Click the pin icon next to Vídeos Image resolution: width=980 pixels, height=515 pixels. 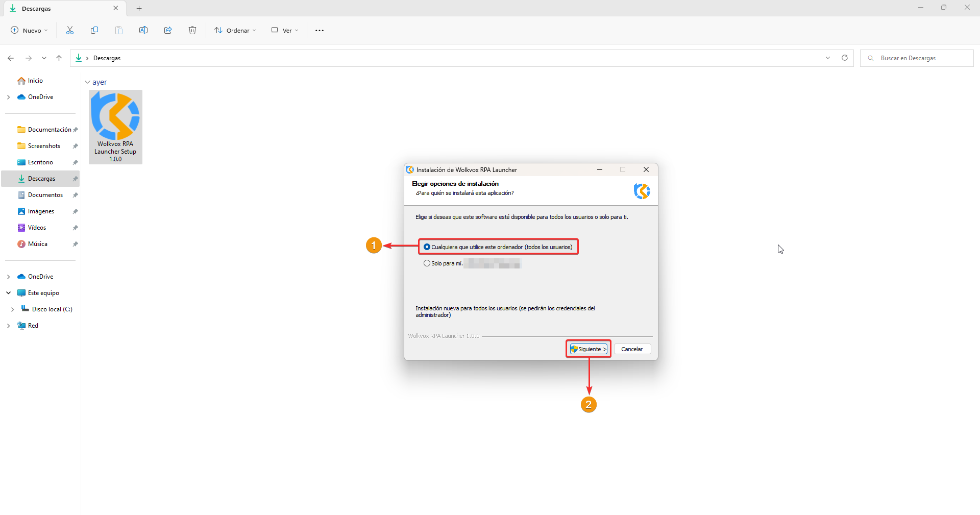pos(76,228)
